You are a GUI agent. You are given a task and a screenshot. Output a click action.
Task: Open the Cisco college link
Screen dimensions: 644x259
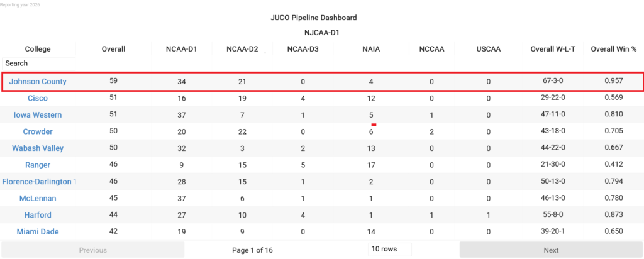pyautogui.click(x=38, y=98)
